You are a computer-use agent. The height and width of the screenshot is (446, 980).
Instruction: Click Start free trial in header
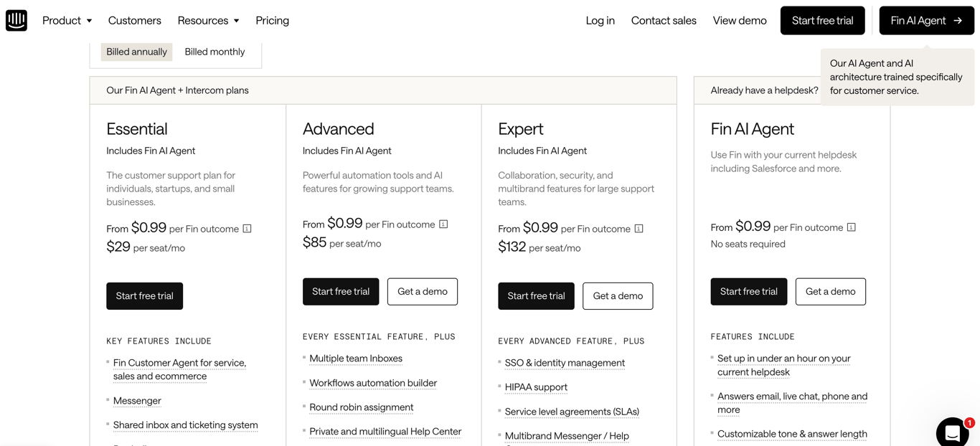[x=822, y=21]
